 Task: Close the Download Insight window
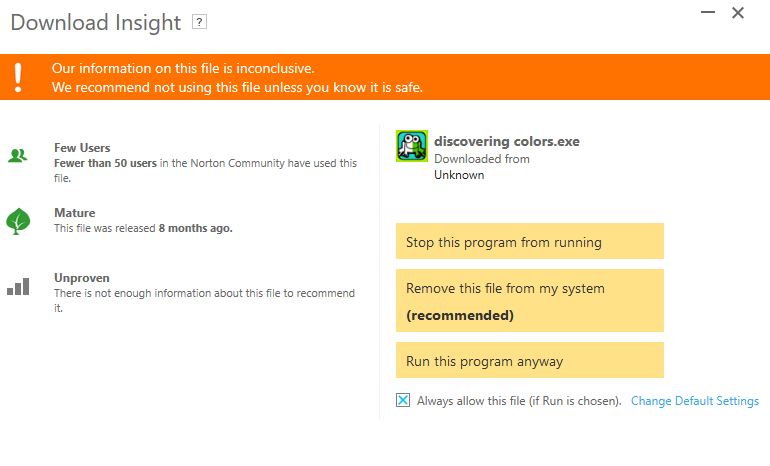click(x=738, y=13)
